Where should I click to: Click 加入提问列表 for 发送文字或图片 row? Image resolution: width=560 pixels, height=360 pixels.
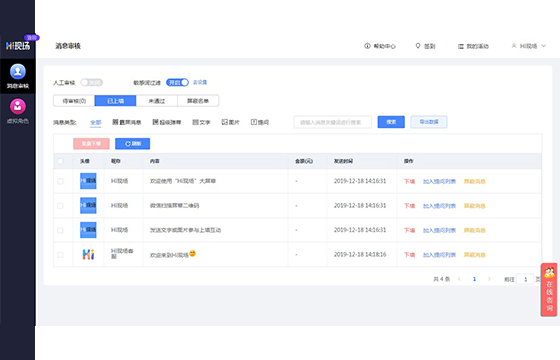pos(439,230)
